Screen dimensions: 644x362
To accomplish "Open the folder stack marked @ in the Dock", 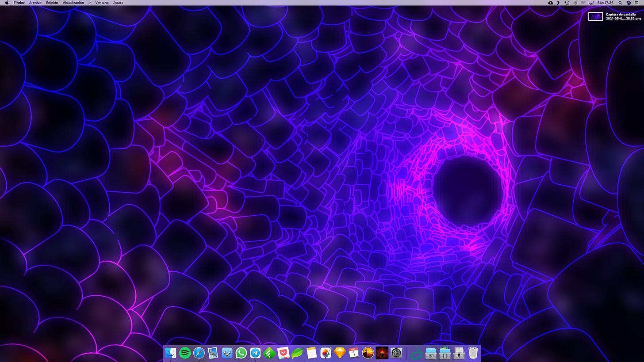I will [x=430, y=353].
